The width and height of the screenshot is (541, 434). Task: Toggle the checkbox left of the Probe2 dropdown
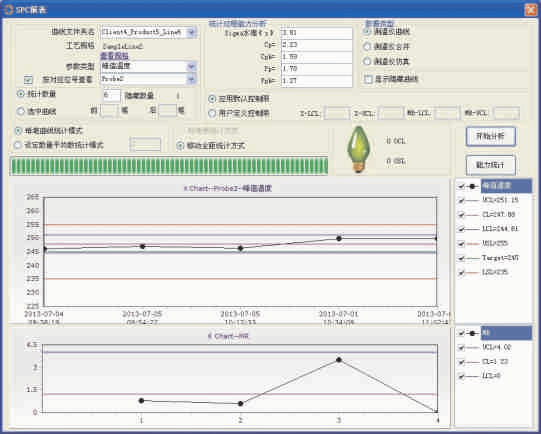tap(28, 80)
